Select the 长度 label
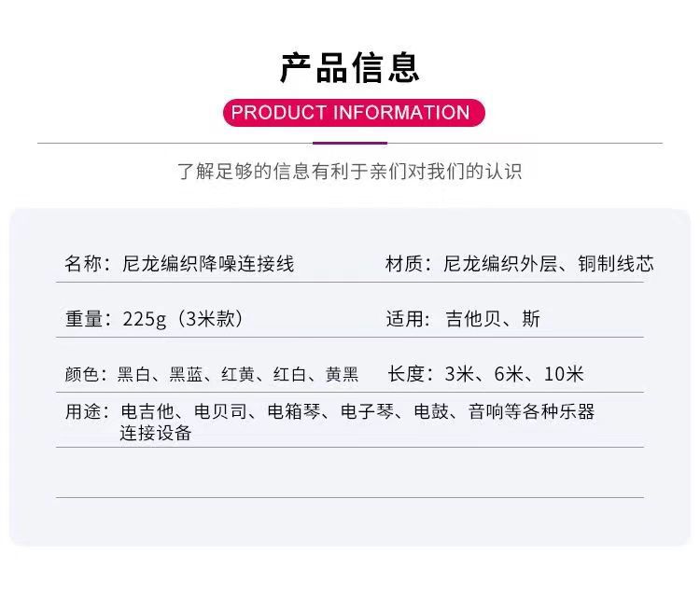700x596 pixels. tap(406, 374)
